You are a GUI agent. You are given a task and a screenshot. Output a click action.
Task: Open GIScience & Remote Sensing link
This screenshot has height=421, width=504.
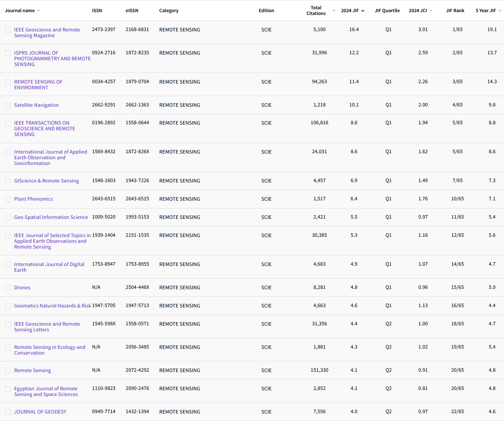coord(46,181)
